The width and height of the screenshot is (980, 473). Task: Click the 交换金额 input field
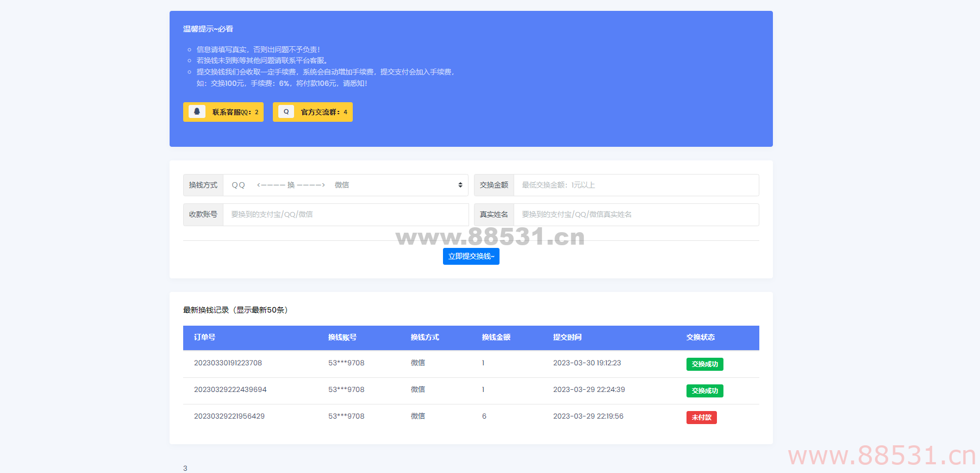click(636, 185)
